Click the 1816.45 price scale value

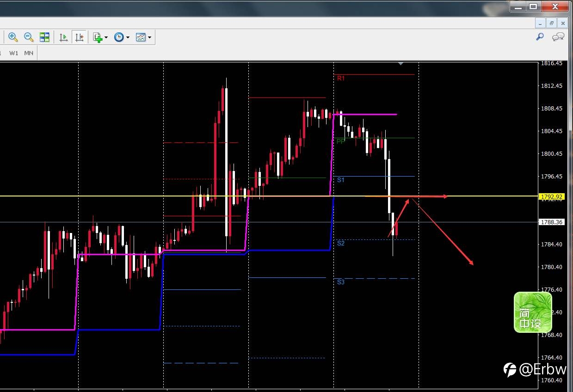[552, 63]
